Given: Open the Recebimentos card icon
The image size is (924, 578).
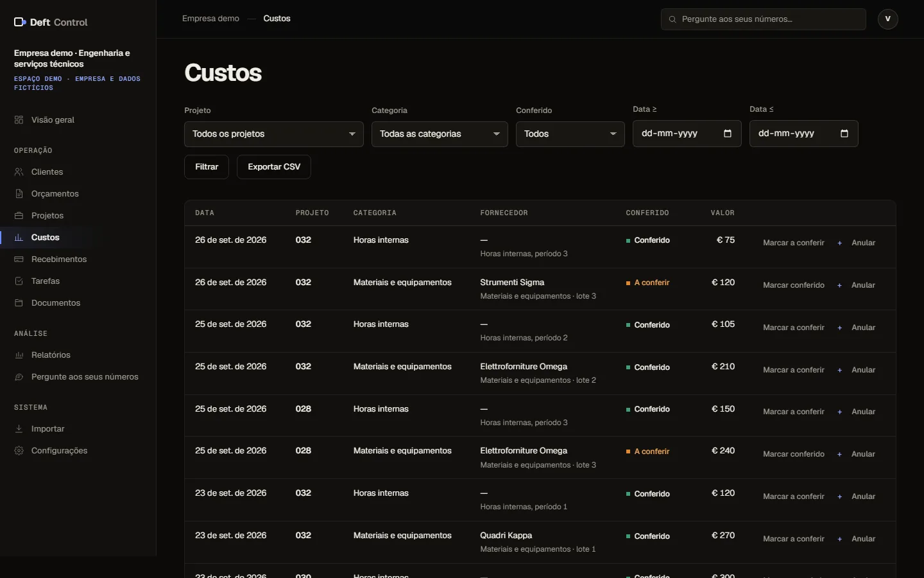Looking at the screenshot, I should pyautogui.click(x=19, y=259).
